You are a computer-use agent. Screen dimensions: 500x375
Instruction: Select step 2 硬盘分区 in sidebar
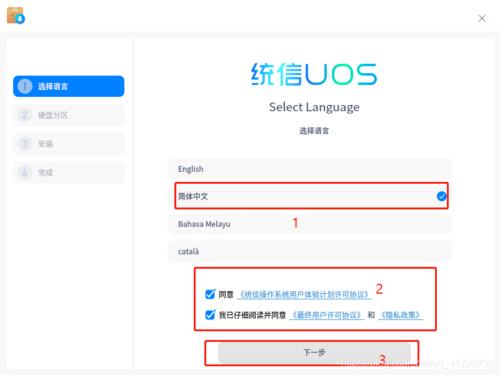click(69, 115)
